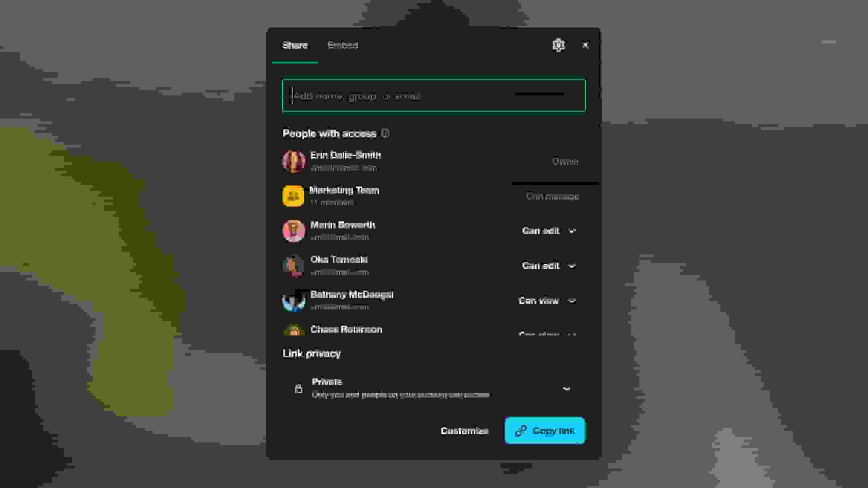Open Oka Tomoaki's Can edit dropdown
This screenshot has width=868, height=488.
pos(548,266)
